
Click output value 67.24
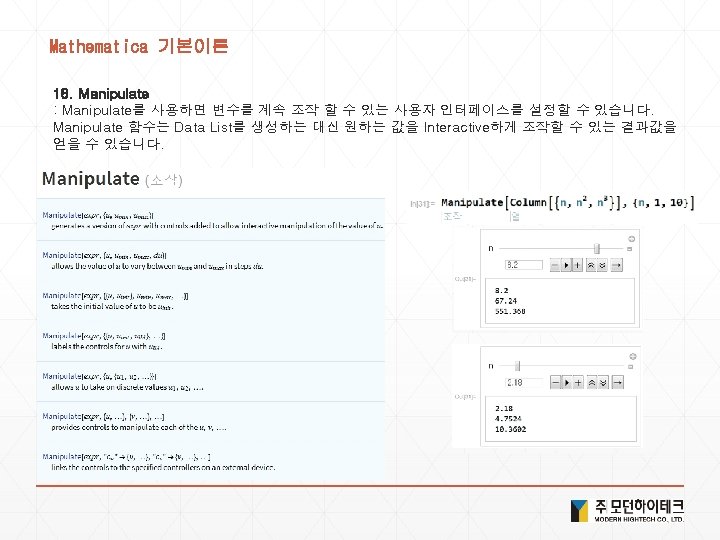coord(506,301)
